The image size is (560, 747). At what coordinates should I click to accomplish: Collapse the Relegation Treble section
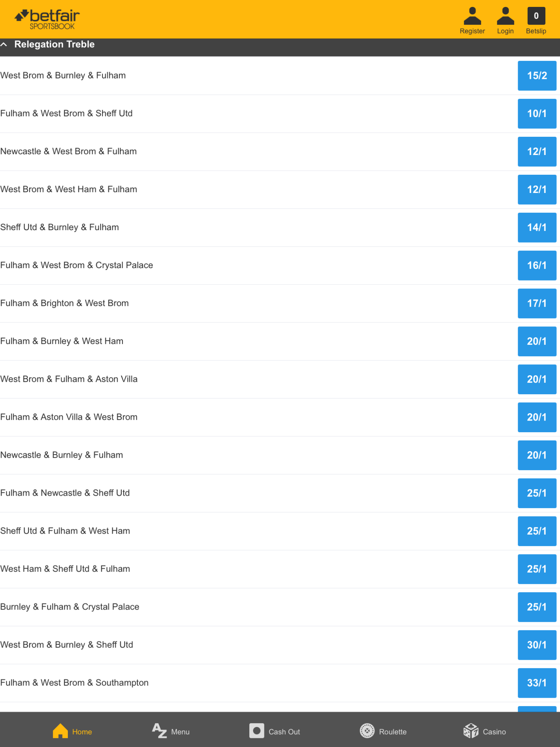pyautogui.click(x=4, y=44)
